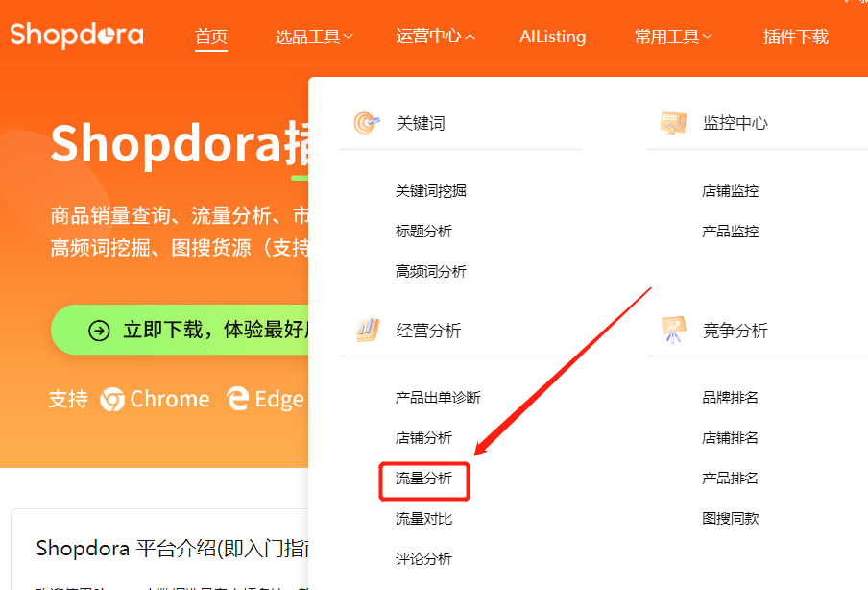Open 产品出单诊断 menu item

tap(438, 397)
